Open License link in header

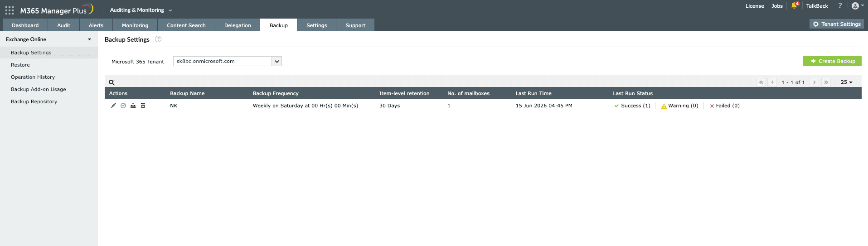click(755, 6)
